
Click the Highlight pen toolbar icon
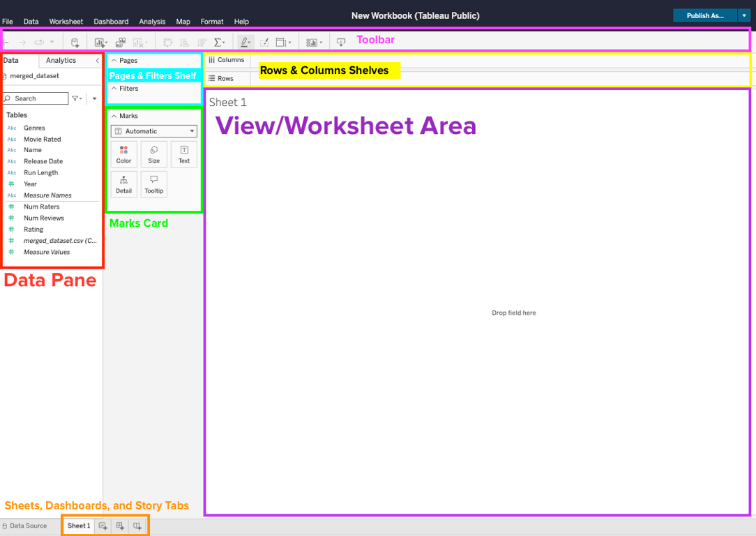point(245,43)
